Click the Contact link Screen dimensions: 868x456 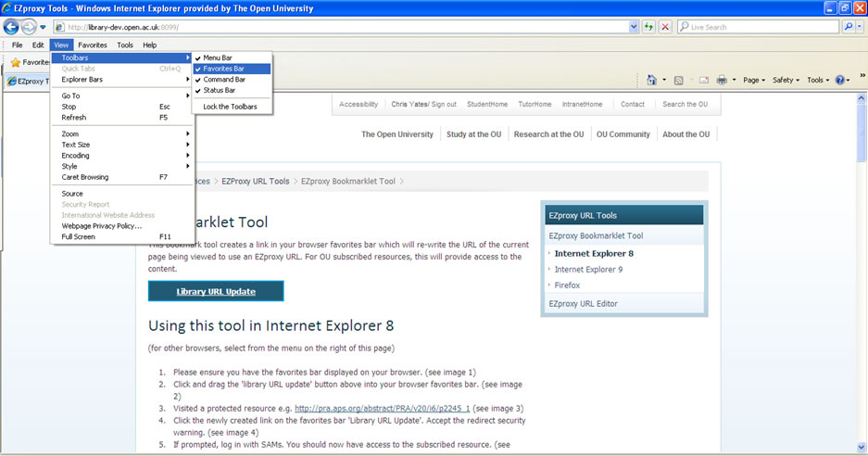click(x=632, y=104)
